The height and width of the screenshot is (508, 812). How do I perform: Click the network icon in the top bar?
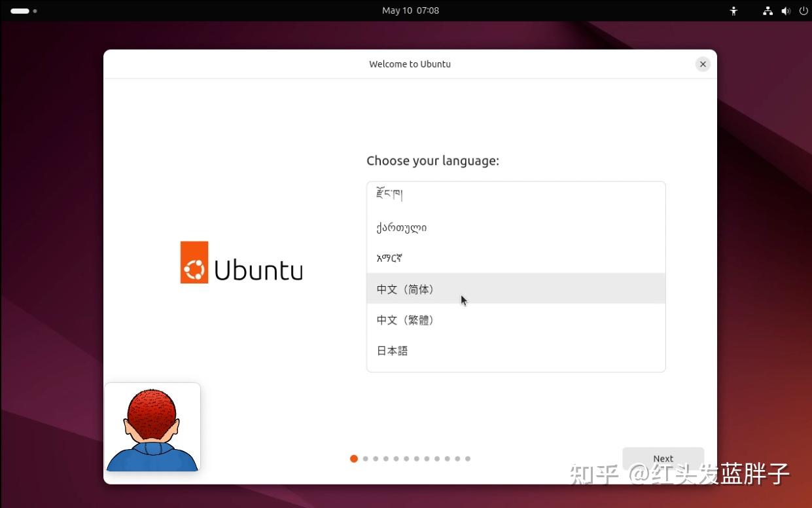point(768,10)
